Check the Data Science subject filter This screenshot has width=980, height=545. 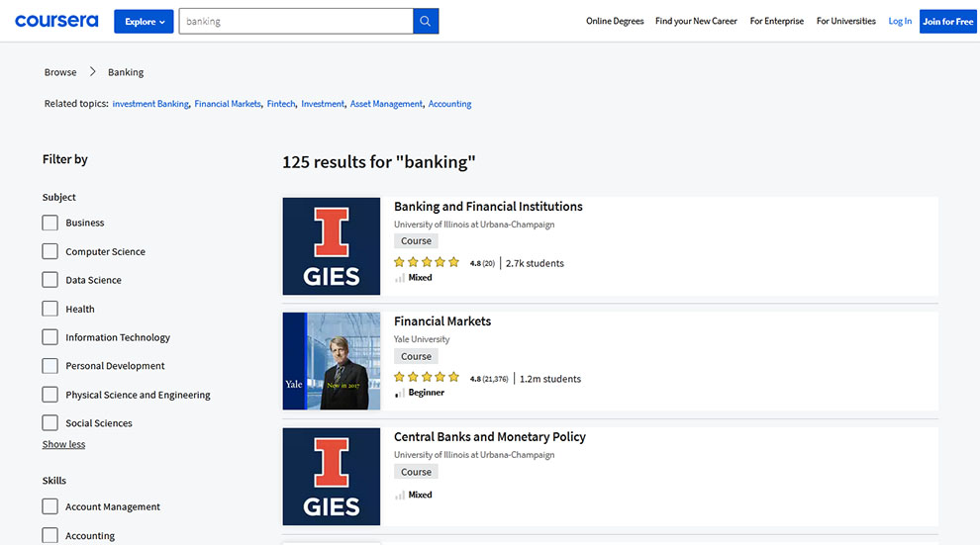50,280
